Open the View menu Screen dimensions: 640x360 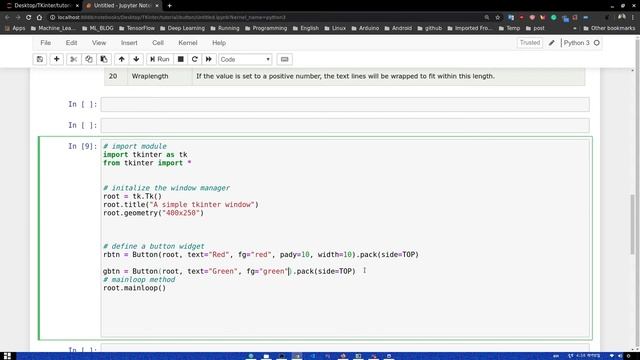click(99, 43)
